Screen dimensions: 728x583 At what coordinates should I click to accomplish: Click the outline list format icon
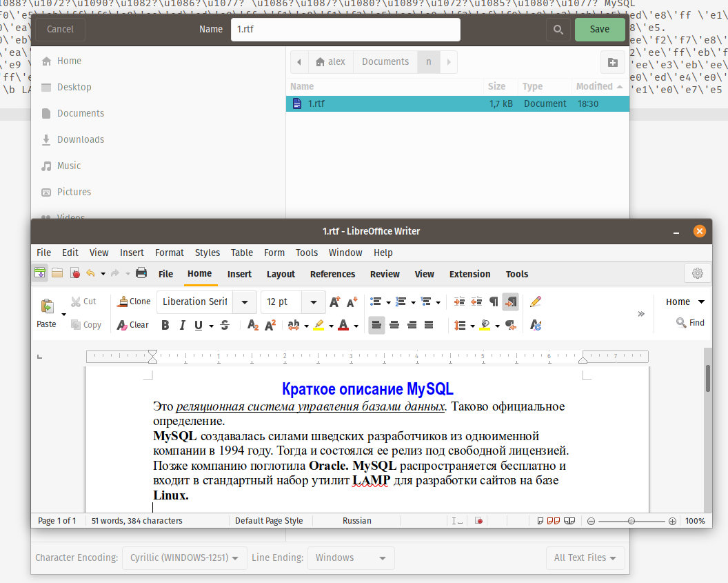426,302
